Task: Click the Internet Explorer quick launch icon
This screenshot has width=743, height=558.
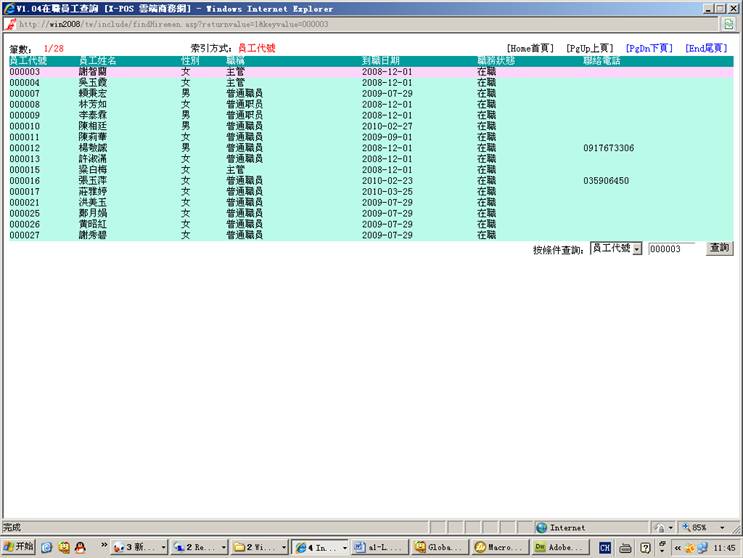Action: click(x=47, y=547)
